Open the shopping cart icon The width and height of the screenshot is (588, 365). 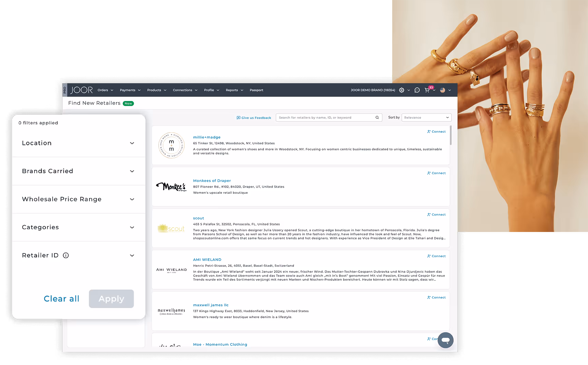click(x=427, y=90)
